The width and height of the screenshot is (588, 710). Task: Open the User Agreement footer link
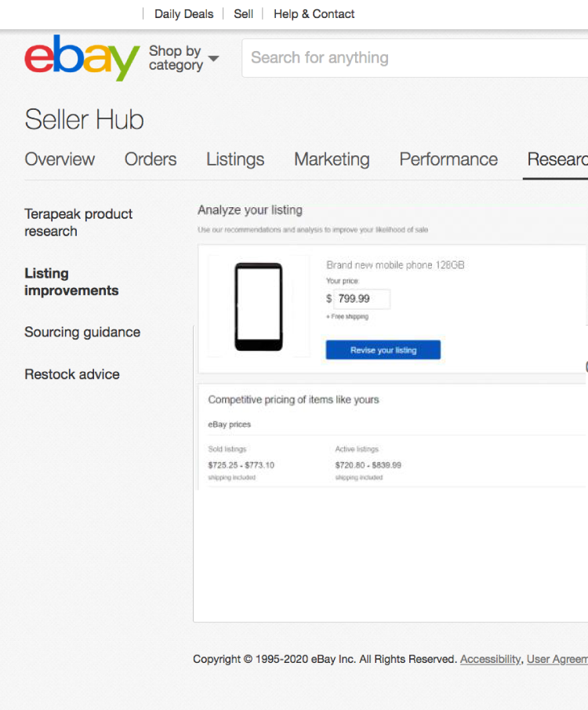557,659
